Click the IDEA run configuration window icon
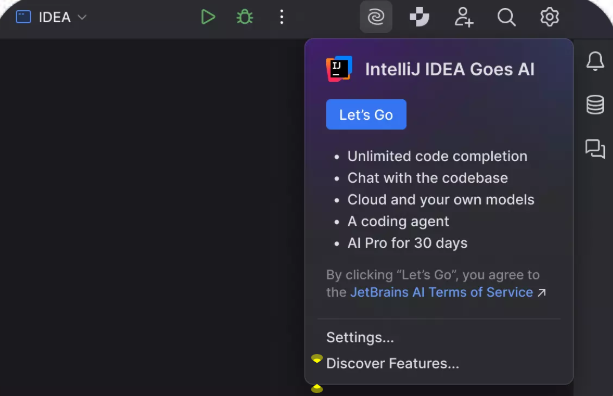Screen dimensions: 613x396 23,17
